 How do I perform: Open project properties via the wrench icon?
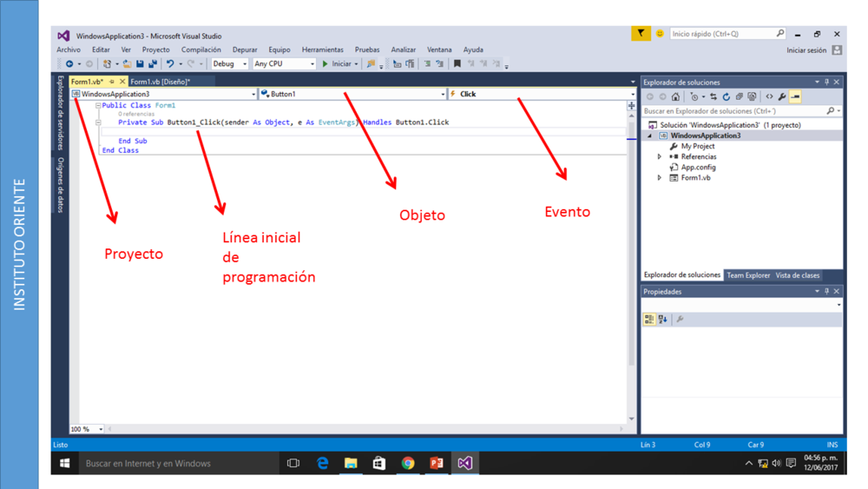point(782,97)
